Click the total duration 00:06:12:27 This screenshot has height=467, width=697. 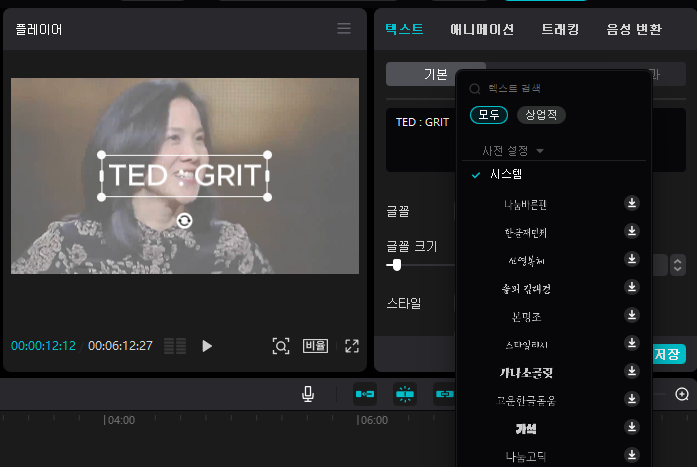coord(120,346)
